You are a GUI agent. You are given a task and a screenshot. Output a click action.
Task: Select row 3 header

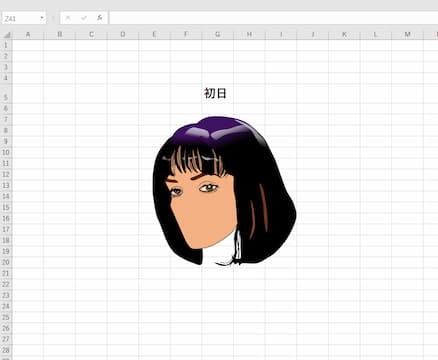[x=6, y=67]
